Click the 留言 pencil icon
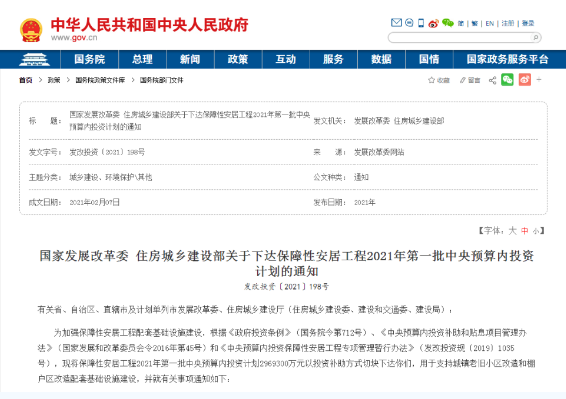Viewport: 566px width, 399px height. click(x=463, y=80)
